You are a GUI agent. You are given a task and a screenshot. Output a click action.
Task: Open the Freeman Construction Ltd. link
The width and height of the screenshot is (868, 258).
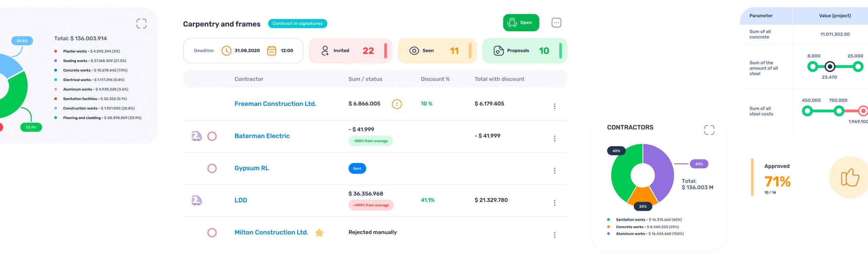pos(275,104)
